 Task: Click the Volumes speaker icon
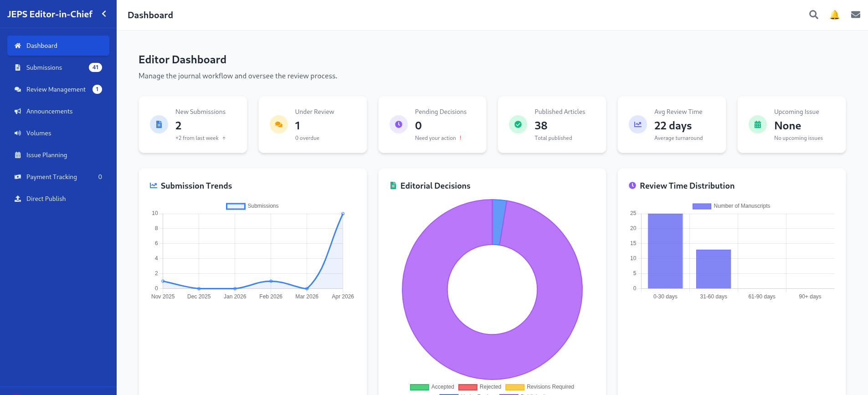[18, 133]
